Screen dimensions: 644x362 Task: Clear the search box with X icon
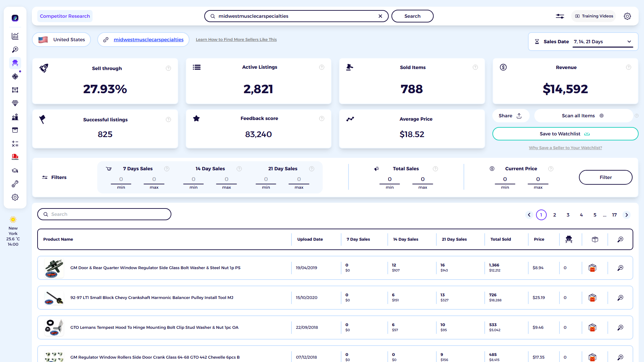[x=380, y=16]
